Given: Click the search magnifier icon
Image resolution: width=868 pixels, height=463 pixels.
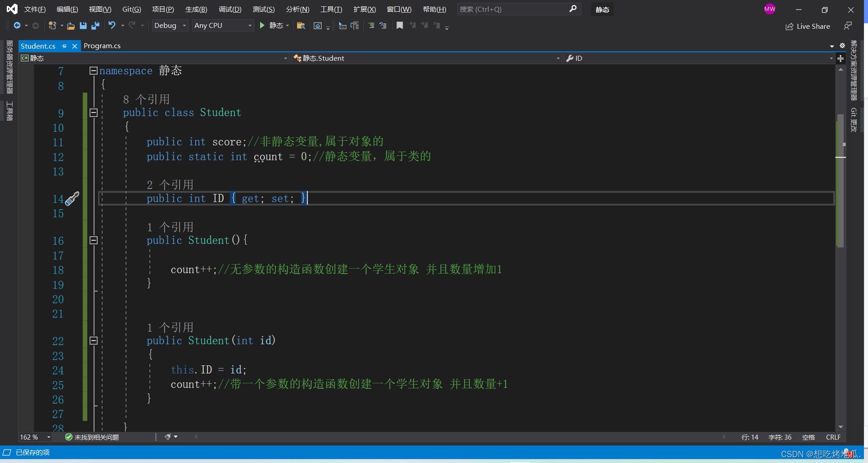Looking at the screenshot, I should 573,9.
